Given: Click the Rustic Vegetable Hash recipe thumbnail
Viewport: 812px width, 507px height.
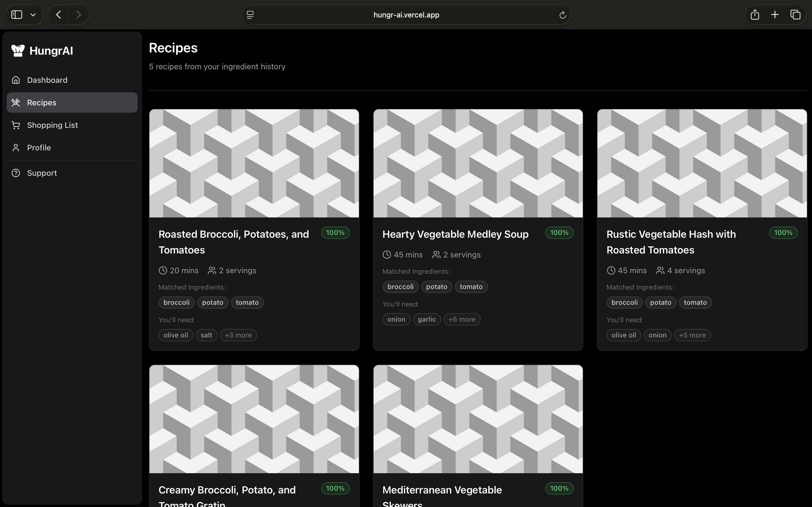Looking at the screenshot, I should tap(702, 163).
